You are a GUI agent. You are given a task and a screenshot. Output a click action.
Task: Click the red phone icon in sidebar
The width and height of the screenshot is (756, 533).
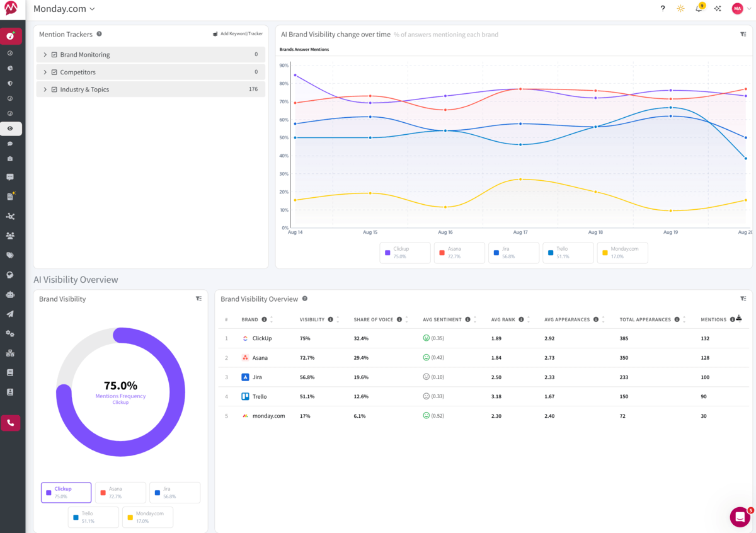pyautogui.click(x=11, y=423)
